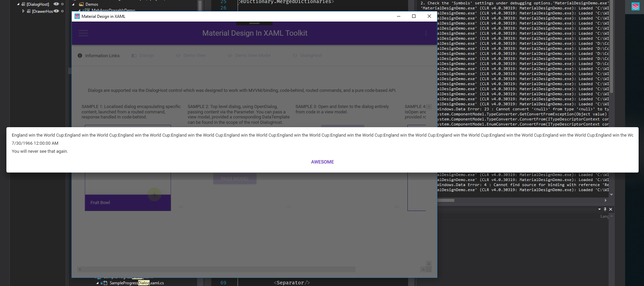Viewport: 644px width, 286px height.
Task: Open the Demo View link
Action: (x=191, y=56)
